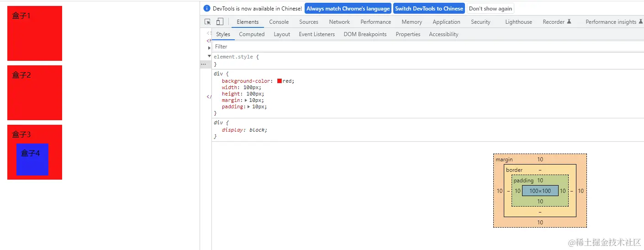Image resolution: width=644 pixels, height=250 pixels.
Task: Expand the margin shorthand triangle
Action: (x=246, y=100)
